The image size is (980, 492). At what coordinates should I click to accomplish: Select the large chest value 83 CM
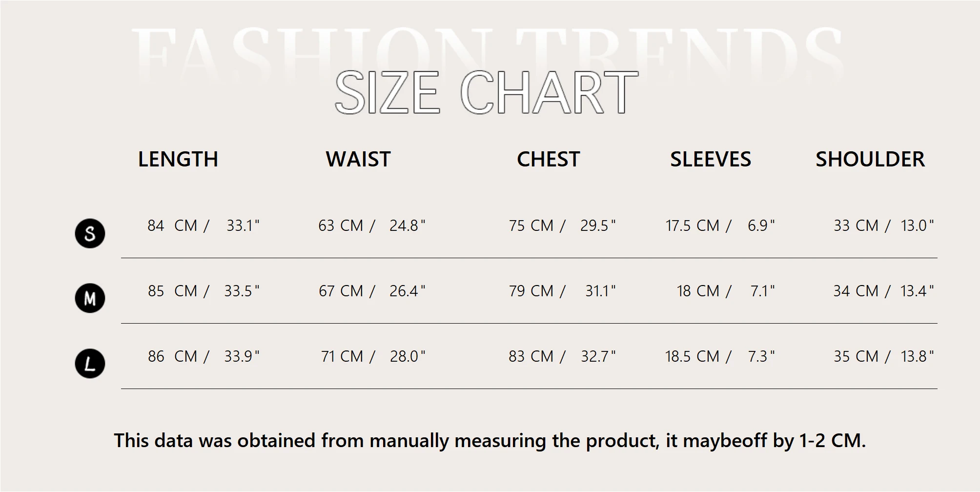pos(531,356)
